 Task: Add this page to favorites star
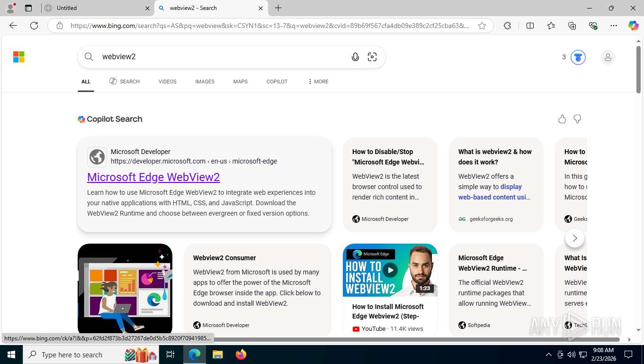click(482, 26)
